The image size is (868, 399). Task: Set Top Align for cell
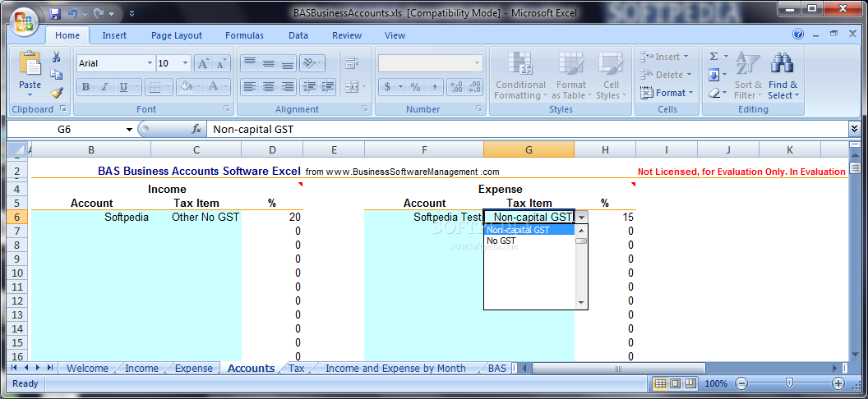point(250,63)
